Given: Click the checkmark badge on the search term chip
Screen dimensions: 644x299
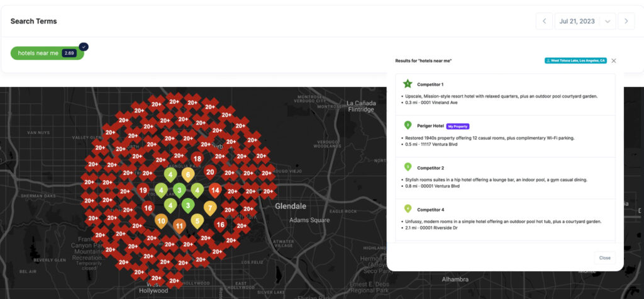Looking at the screenshot, I should [x=84, y=47].
